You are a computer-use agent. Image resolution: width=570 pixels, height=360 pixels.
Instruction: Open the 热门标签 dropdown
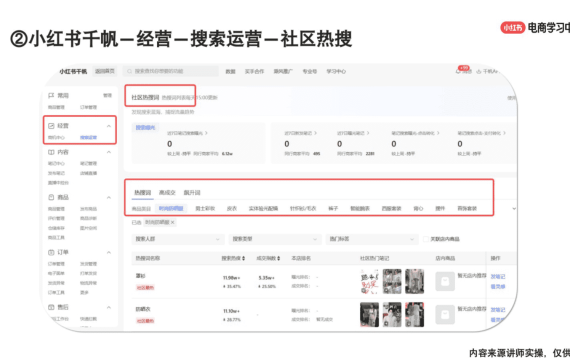click(x=371, y=239)
